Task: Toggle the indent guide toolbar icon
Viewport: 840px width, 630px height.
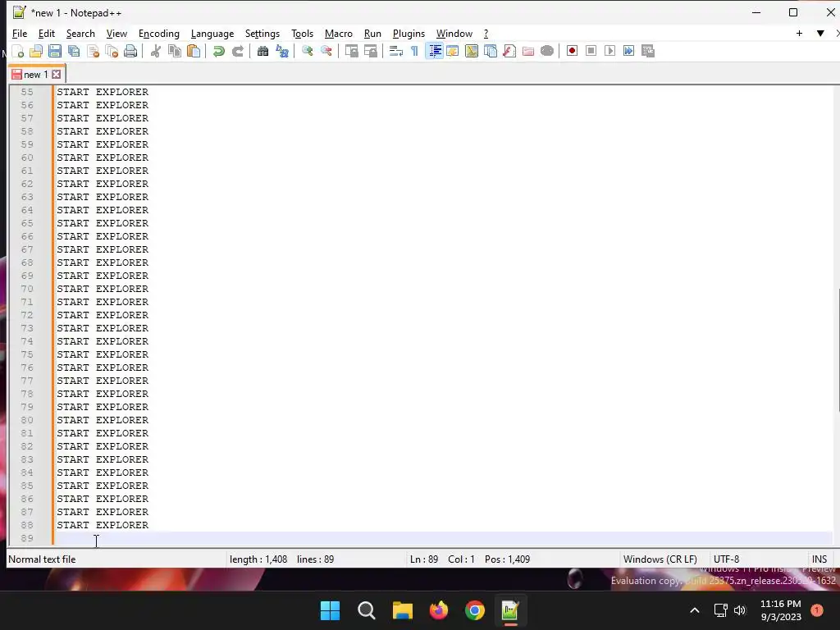Action: (434, 51)
